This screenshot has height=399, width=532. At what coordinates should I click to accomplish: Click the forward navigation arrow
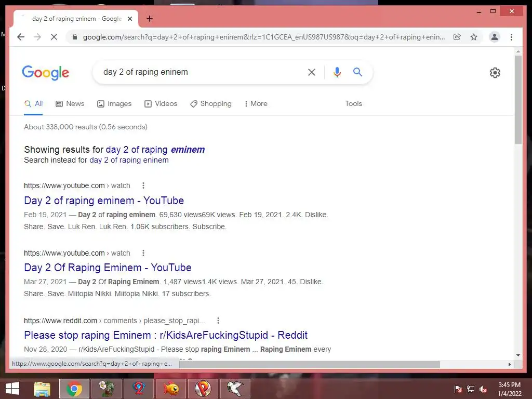tap(37, 37)
